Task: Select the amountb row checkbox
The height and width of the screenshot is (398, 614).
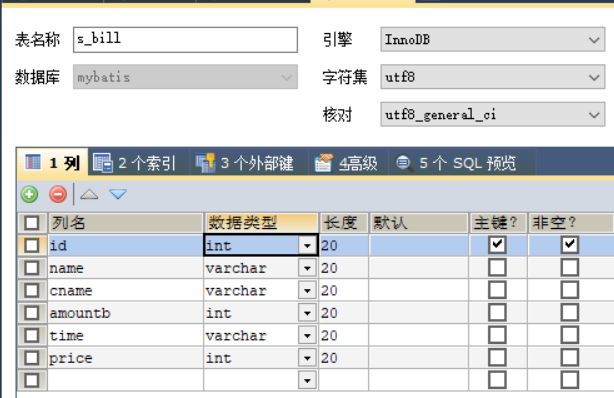Action: coord(31,313)
